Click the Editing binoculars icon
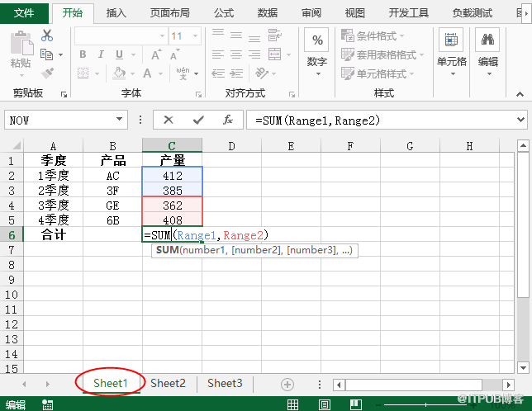Image resolution: width=532 pixels, height=411 pixels. pos(487,40)
